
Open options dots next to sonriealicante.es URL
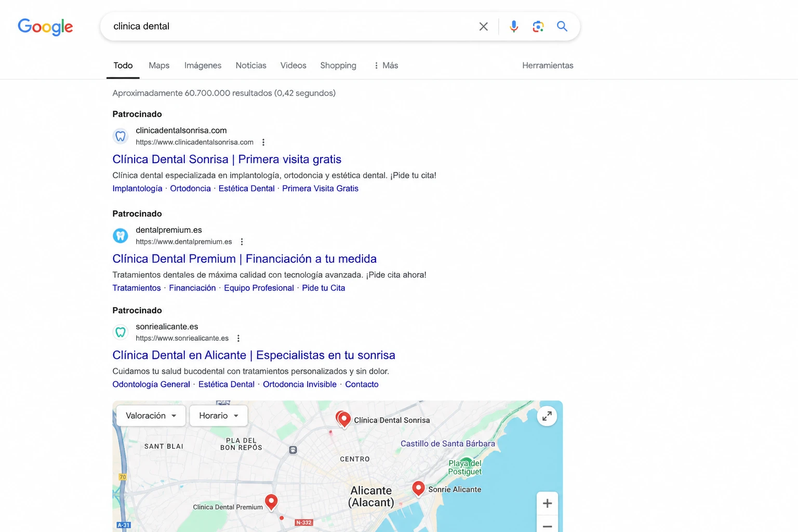[238, 338]
